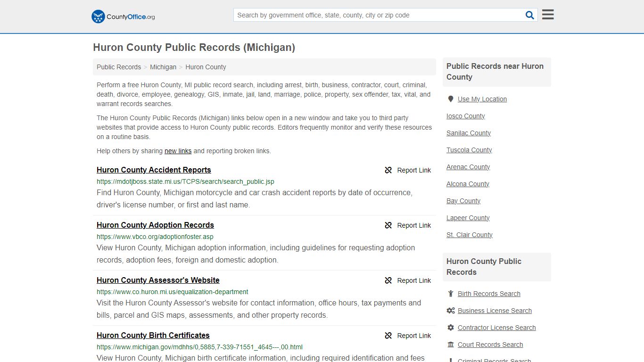This screenshot has width=644, height=362.
Task: Go to Lapeer County records
Action: click(x=468, y=218)
